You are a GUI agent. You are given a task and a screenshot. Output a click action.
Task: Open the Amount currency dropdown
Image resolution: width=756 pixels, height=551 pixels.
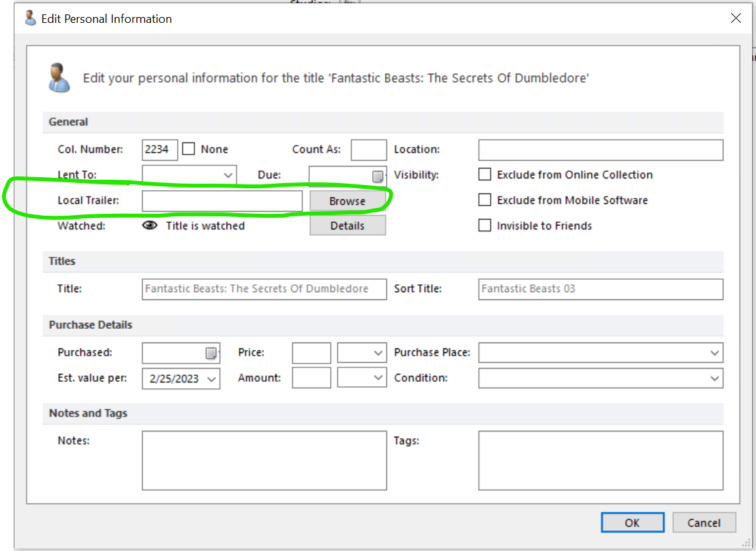378,378
